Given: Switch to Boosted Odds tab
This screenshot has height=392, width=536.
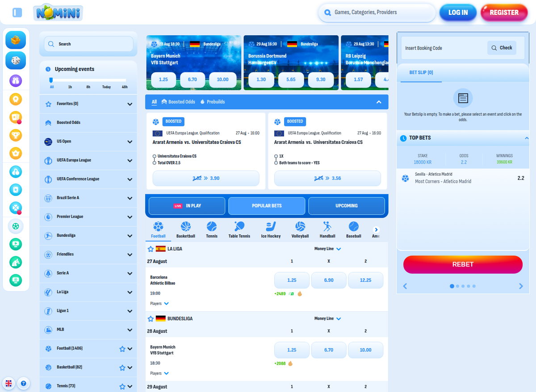Looking at the screenshot, I should click(x=178, y=102).
